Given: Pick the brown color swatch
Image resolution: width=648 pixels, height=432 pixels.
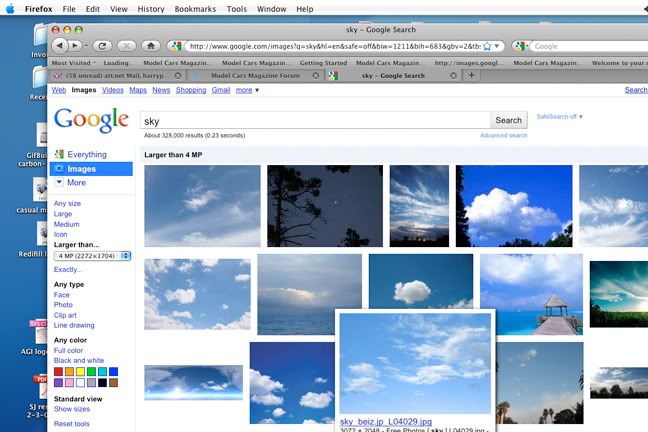Looking at the screenshot, I should point(113,382).
